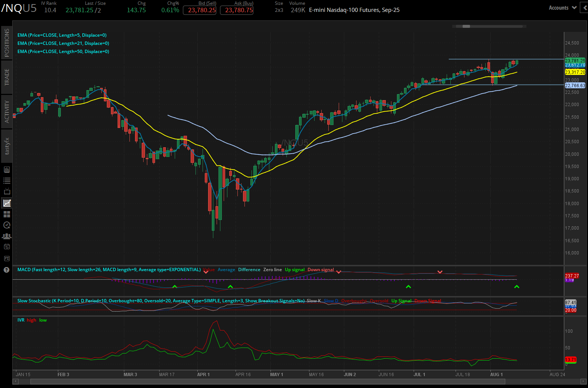Open the Accounts dropdown

[562, 8]
